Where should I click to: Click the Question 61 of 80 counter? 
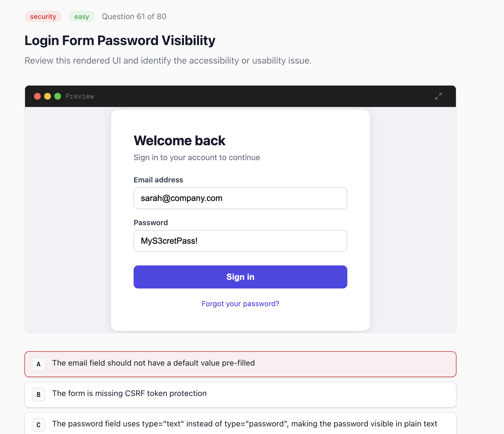[x=134, y=17]
